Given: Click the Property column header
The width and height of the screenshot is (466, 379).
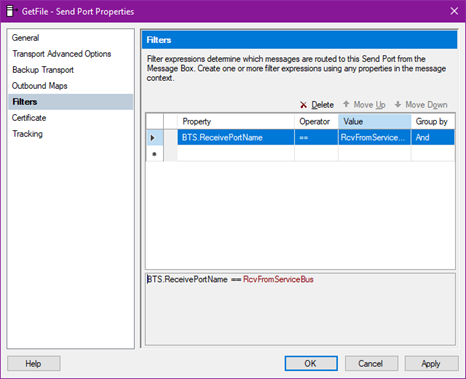Looking at the screenshot, I should click(x=236, y=121).
